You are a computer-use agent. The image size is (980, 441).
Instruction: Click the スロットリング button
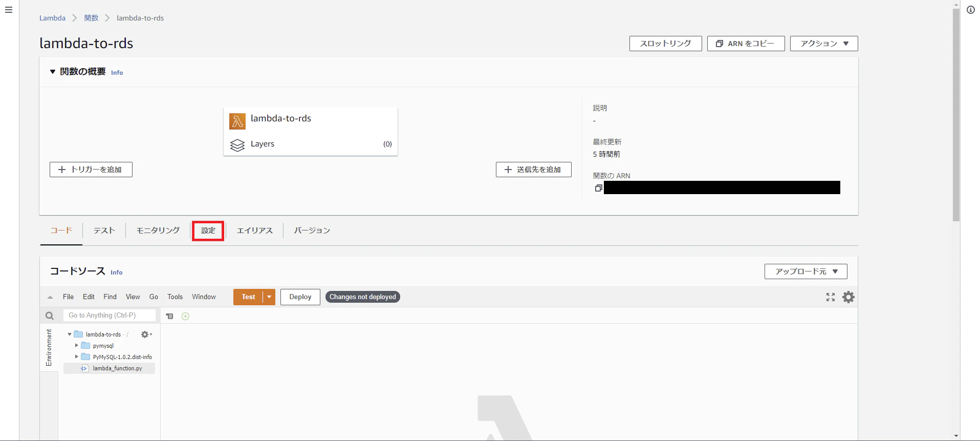point(666,44)
